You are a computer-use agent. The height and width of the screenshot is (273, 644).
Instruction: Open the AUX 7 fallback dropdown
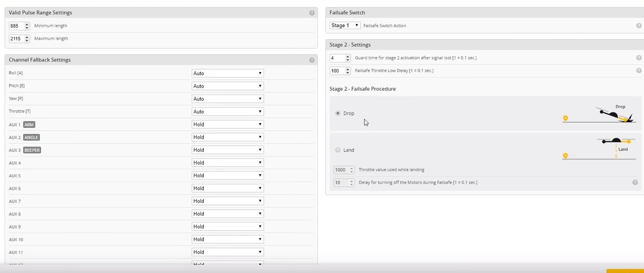(227, 201)
